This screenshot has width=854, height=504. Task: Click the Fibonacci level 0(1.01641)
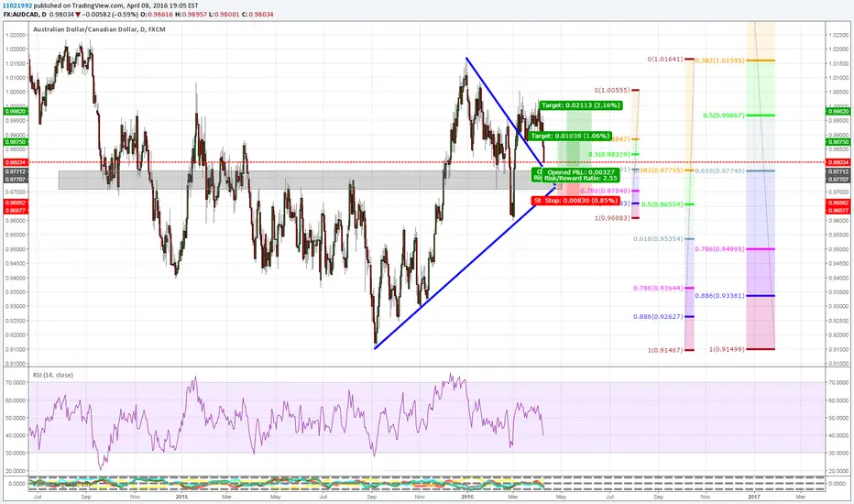coord(664,59)
